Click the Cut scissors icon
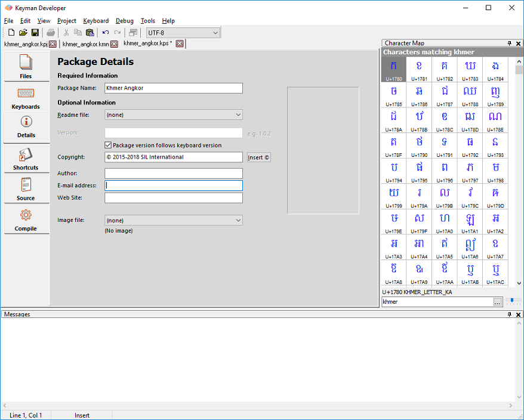 [x=66, y=32]
